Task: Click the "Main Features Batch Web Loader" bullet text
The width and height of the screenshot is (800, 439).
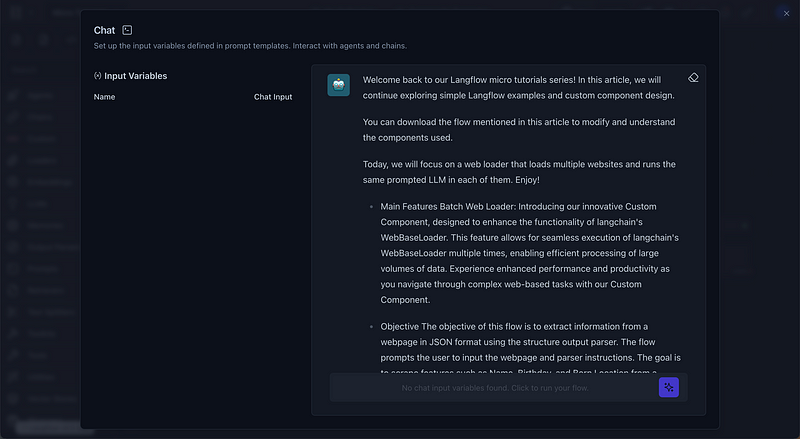Action: click(x=529, y=252)
